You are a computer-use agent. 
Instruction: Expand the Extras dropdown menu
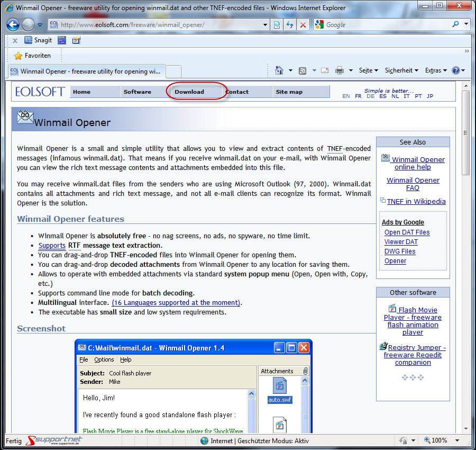[x=436, y=70]
